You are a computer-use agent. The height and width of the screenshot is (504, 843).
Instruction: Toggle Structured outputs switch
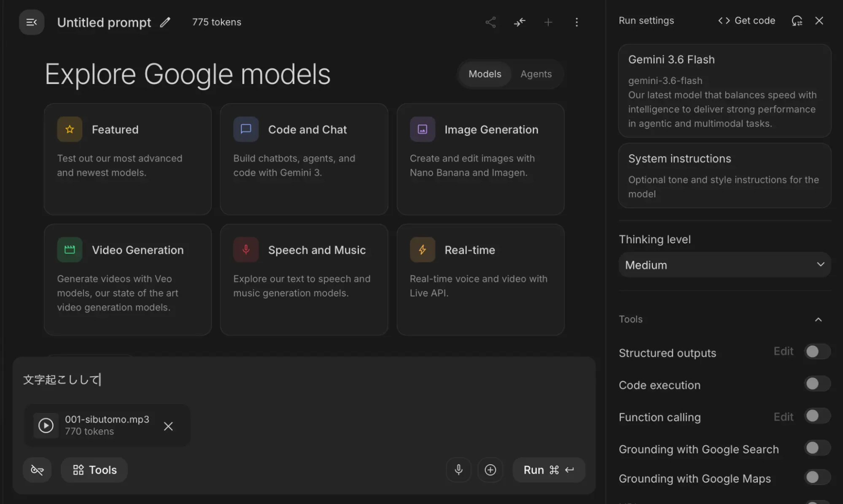(817, 351)
